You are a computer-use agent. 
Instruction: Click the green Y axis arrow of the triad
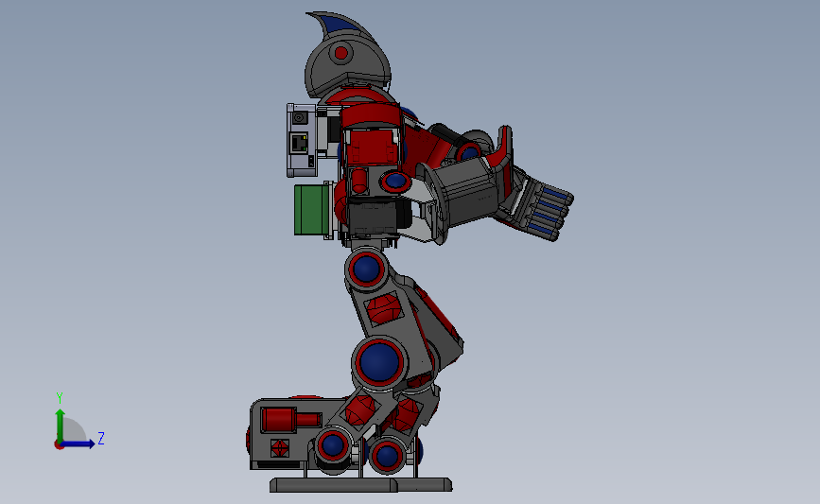point(61,425)
